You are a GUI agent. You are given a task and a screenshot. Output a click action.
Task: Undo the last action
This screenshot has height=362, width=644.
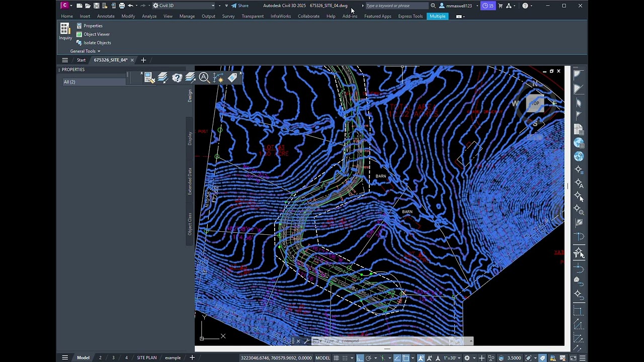(130, 6)
